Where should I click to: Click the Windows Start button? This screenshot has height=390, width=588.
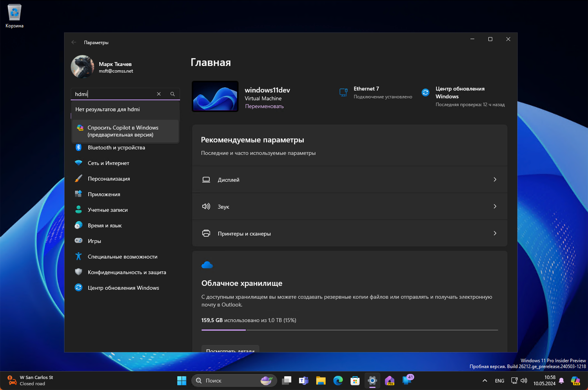point(181,381)
